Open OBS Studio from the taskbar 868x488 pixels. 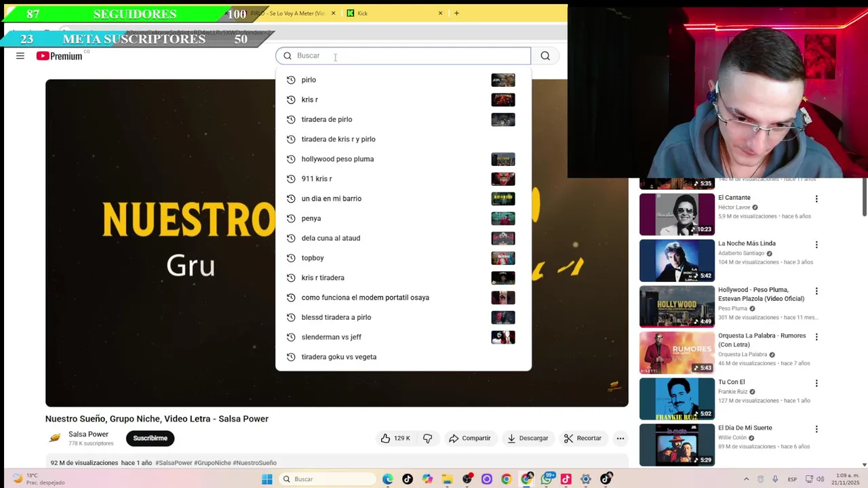(x=467, y=479)
